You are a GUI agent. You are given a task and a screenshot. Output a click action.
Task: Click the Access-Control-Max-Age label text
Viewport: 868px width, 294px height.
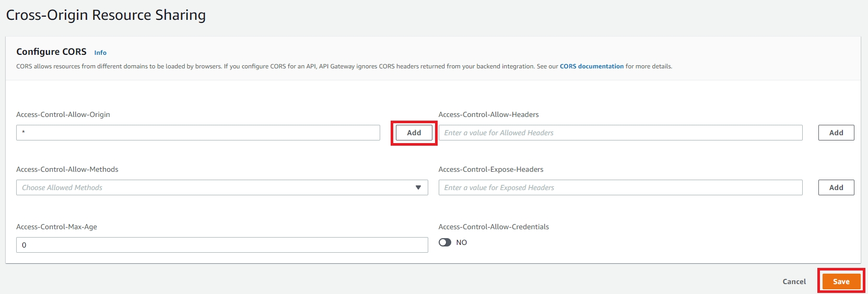click(56, 227)
